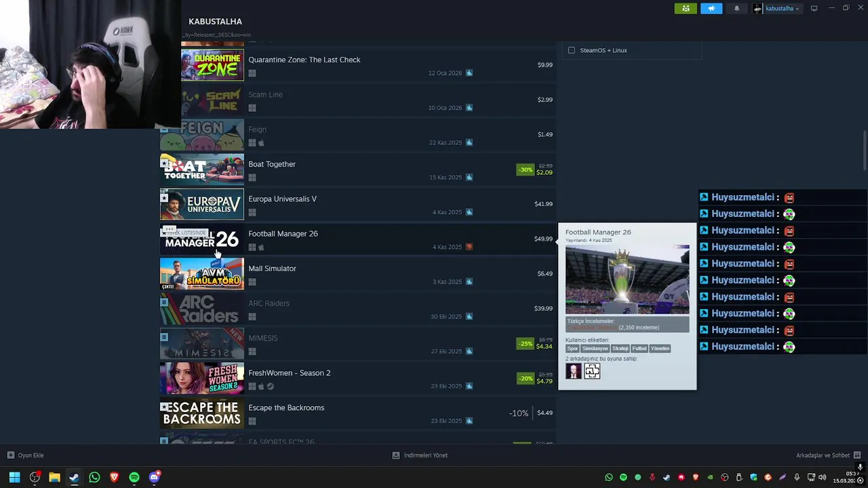Select the Simülasyon tag in tooltip

click(x=595, y=348)
